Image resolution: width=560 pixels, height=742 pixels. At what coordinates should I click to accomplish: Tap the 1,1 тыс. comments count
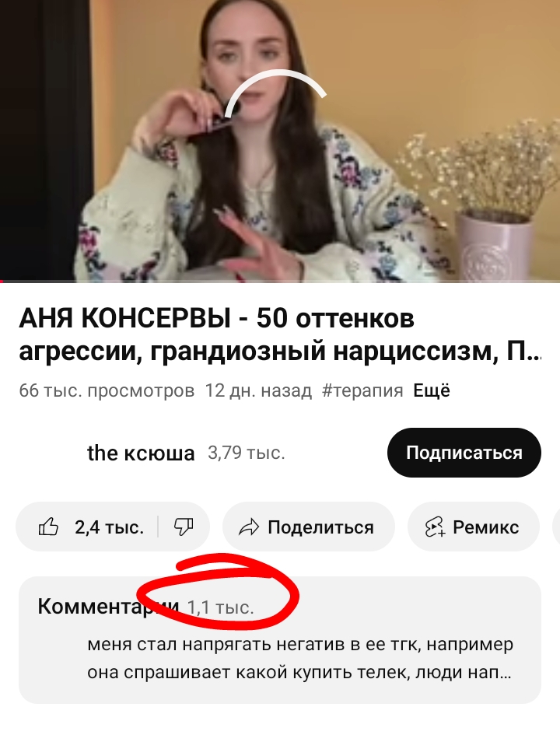[221, 607]
